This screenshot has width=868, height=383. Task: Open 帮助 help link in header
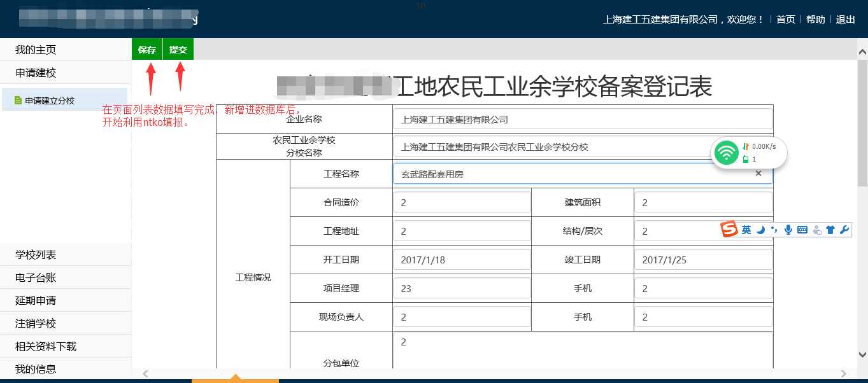click(x=816, y=20)
